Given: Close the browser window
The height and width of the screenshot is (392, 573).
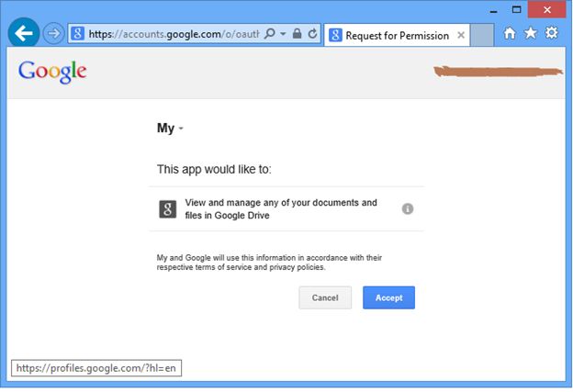Looking at the screenshot, I should pyautogui.click(x=547, y=10).
